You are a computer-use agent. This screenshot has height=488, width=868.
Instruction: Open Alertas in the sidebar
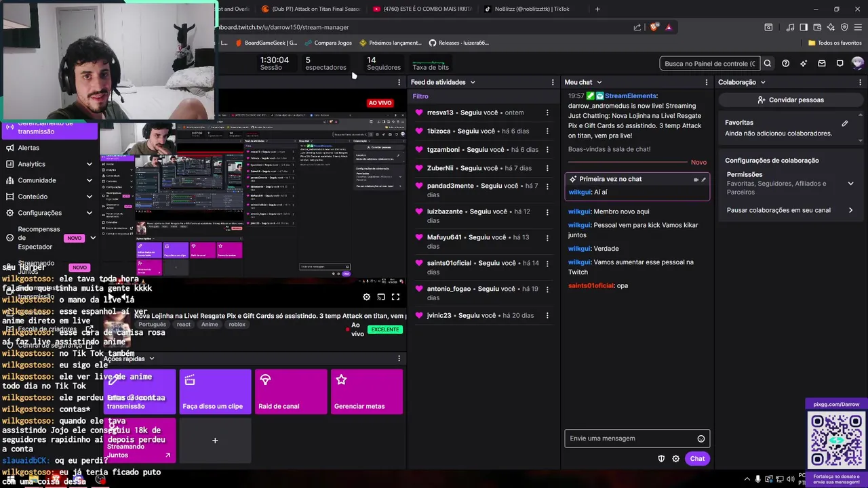[x=28, y=148]
